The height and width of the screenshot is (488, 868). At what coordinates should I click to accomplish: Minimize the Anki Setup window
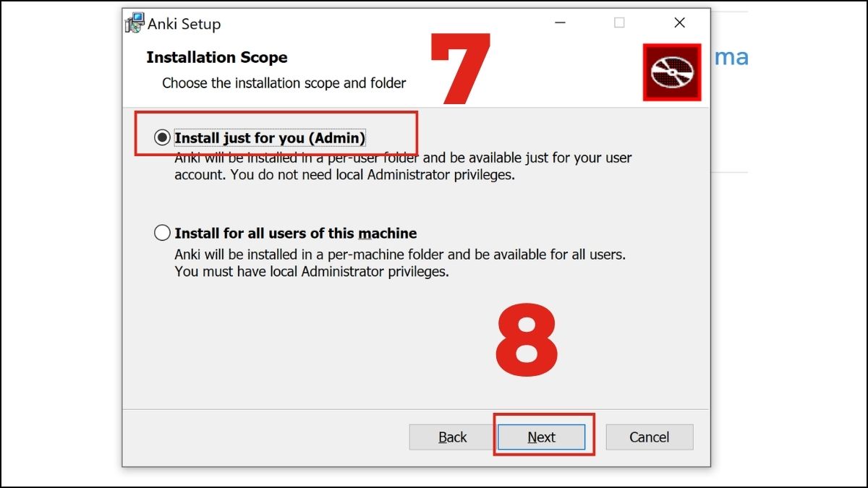point(559,23)
